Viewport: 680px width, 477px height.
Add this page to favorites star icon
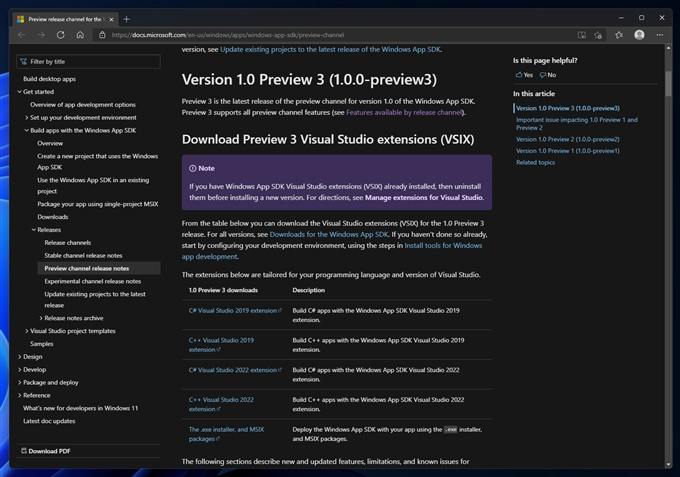pos(598,35)
